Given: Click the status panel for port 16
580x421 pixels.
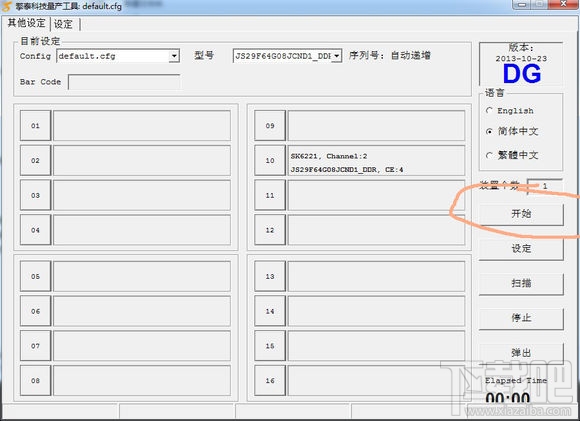Looking at the screenshot, I should (376, 381).
